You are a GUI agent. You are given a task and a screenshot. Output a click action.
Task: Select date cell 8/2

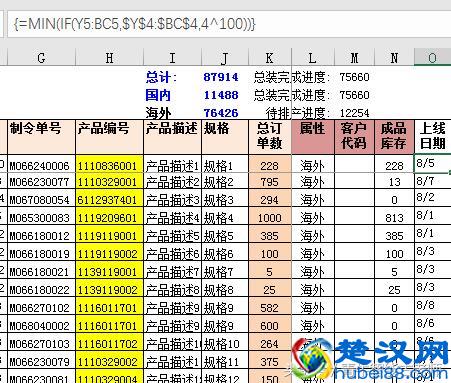(432, 199)
